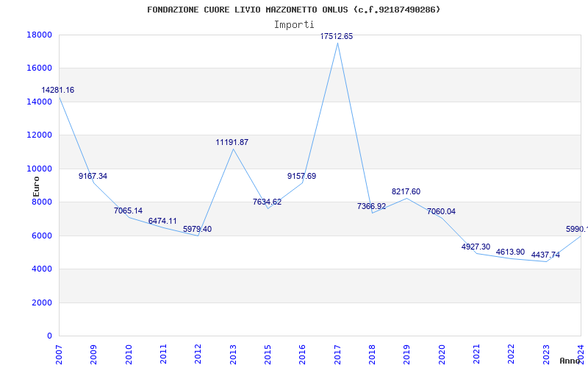Click the 6474.11 data value

click(162, 222)
